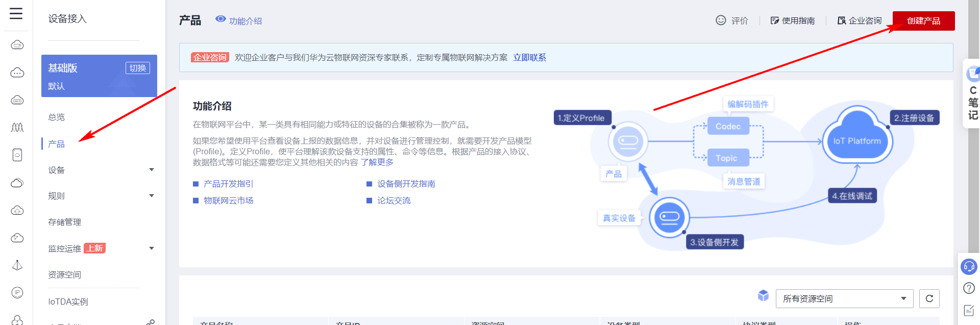The width and height of the screenshot is (980, 325).
Task: Click the IP circle icon in left rail
Action: (x=17, y=293)
